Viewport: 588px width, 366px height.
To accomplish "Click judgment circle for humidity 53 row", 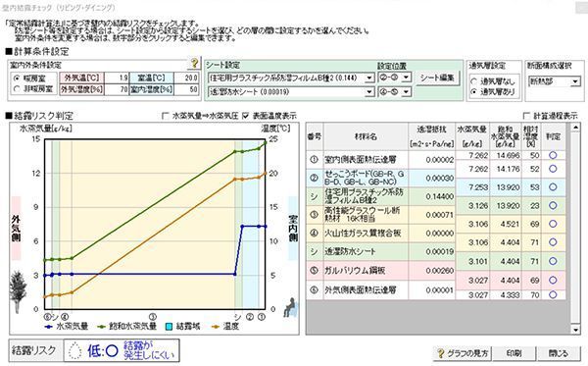I will coord(553,187).
